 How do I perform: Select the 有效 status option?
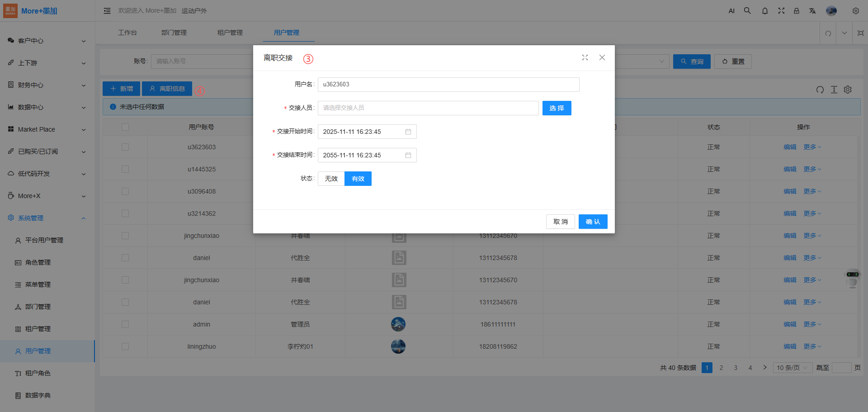pos(358,179)
